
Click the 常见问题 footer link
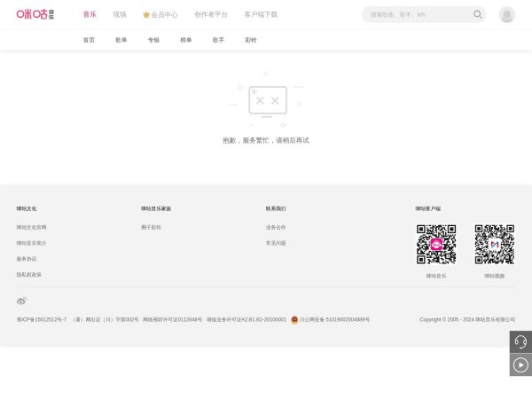(276, 243)
